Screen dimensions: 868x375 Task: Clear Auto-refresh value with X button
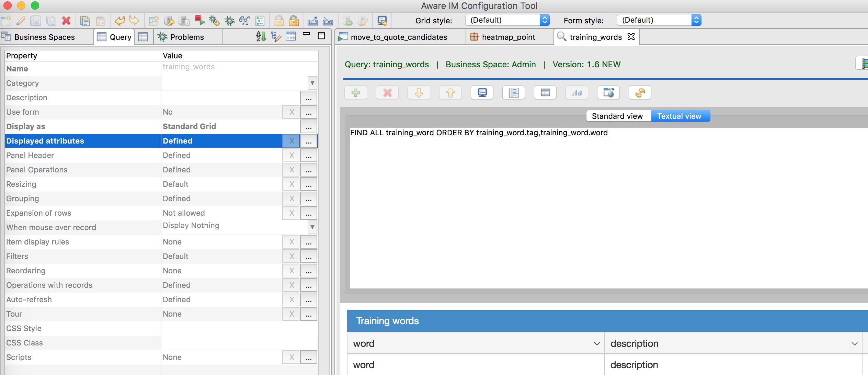tap(291, 299)
